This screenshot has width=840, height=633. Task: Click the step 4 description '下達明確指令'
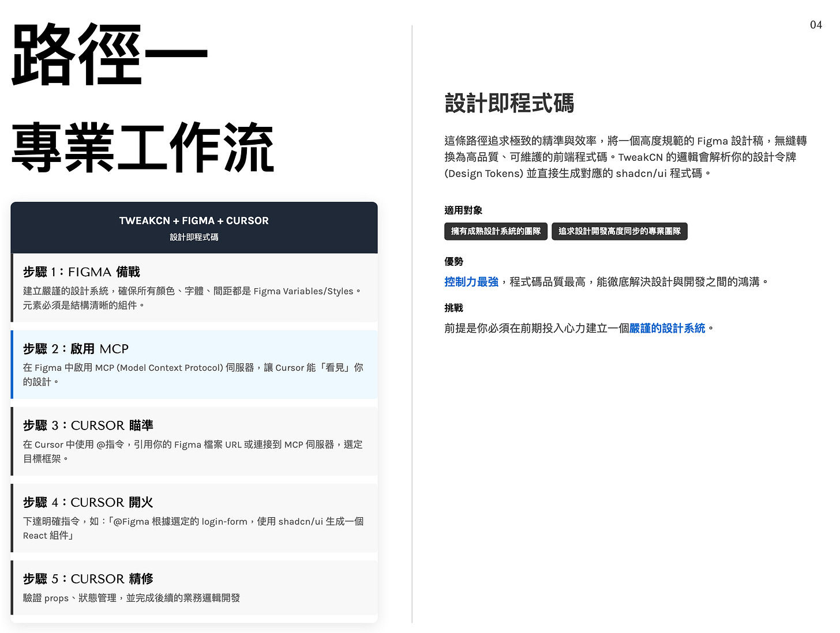193,528
